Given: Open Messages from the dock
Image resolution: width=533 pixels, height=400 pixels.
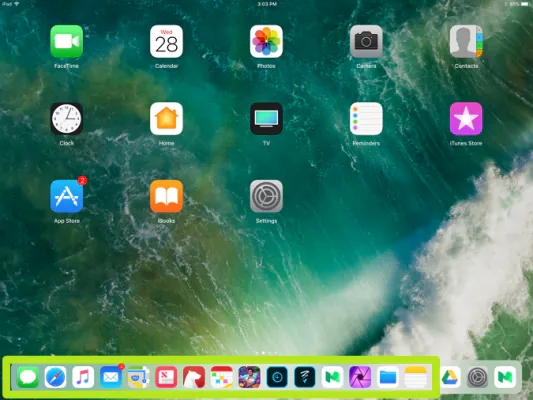Looking at the screenshot, I should click(x=28, y=377).
